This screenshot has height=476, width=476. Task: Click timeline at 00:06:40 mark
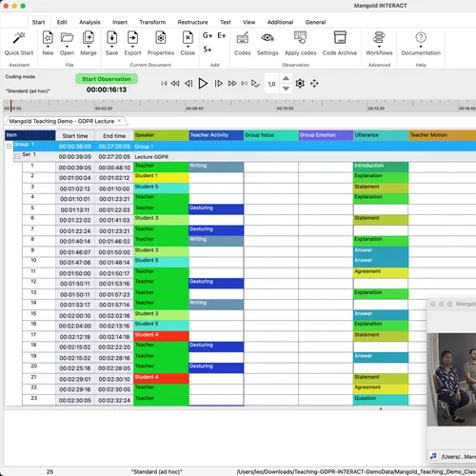pyautogui.click(x=194, y=109)
